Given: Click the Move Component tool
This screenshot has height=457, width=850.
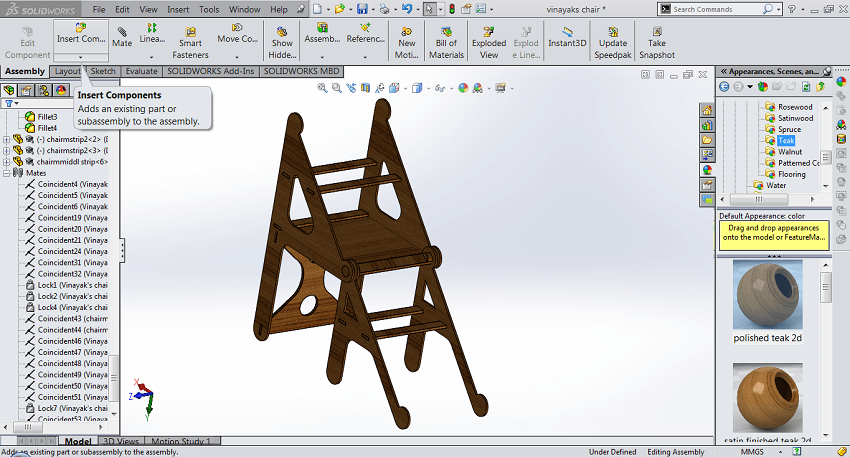Looking at the screenshot, I should [x=237, y=33].
